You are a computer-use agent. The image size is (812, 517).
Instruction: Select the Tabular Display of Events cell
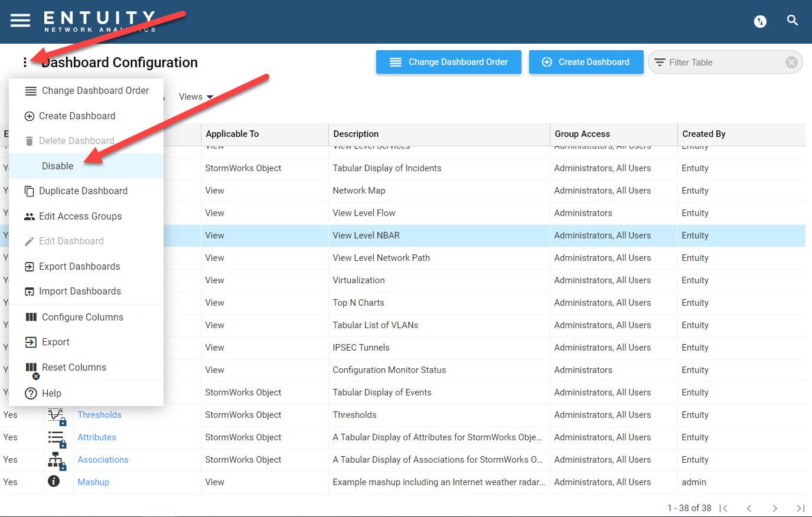[x=439, y=392]
